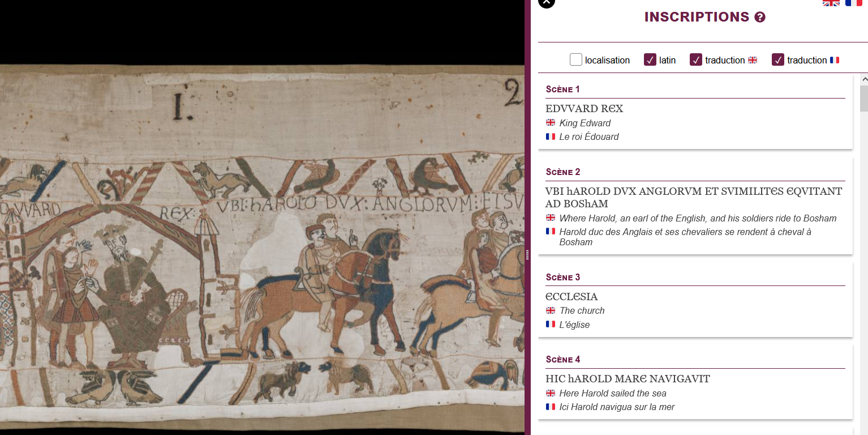Select the Scène 1 heading
868x435 pixels.
pos(563,89)
